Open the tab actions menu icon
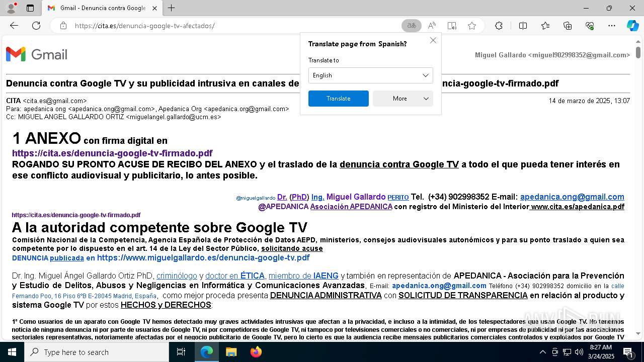 (x=30, y=8)
